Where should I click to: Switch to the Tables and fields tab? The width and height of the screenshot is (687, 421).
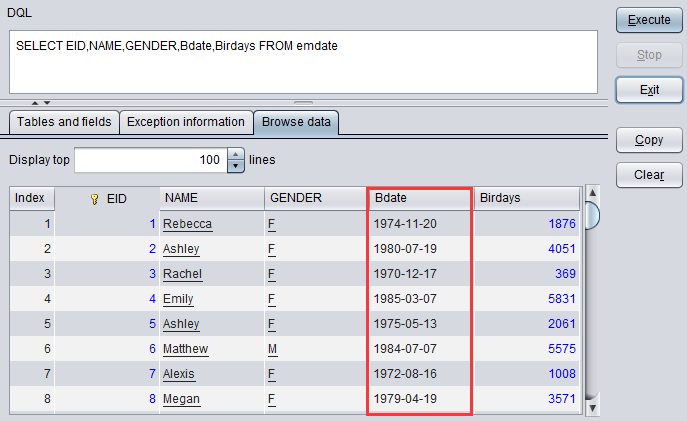point(63,122)
